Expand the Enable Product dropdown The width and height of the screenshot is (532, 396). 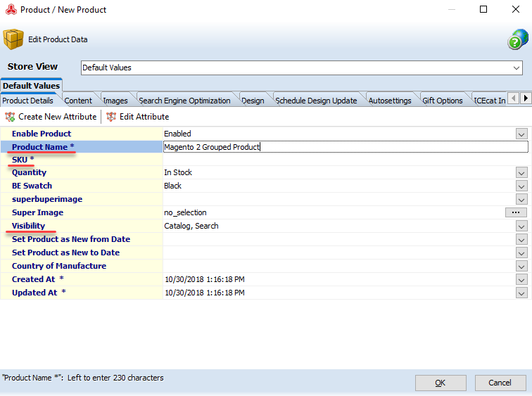521,134
